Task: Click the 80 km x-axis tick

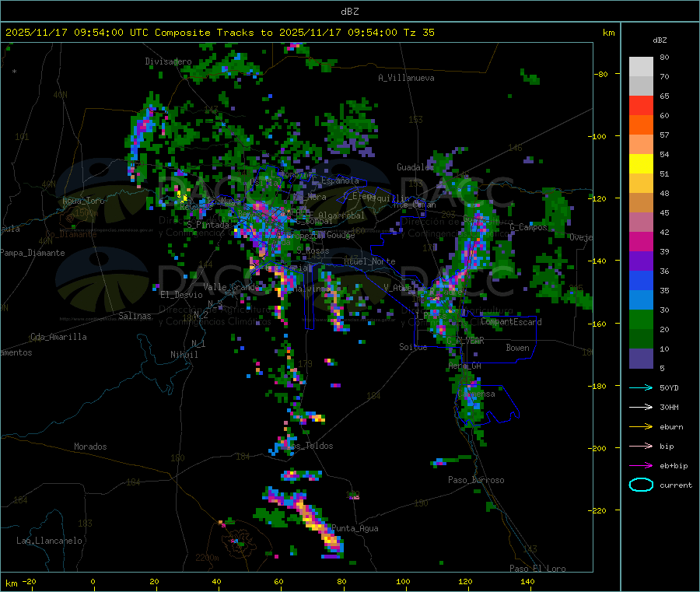Action: click(x=341, y=581)
